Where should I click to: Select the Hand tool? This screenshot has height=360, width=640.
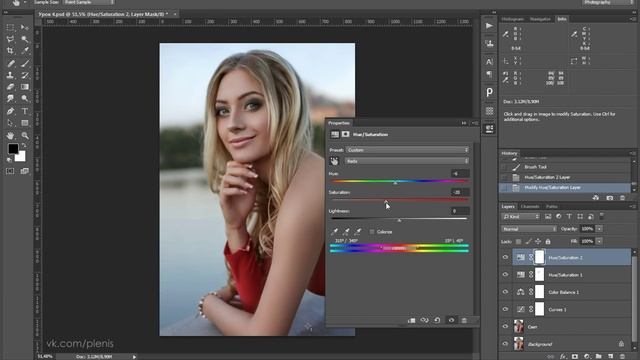(10, 135)
